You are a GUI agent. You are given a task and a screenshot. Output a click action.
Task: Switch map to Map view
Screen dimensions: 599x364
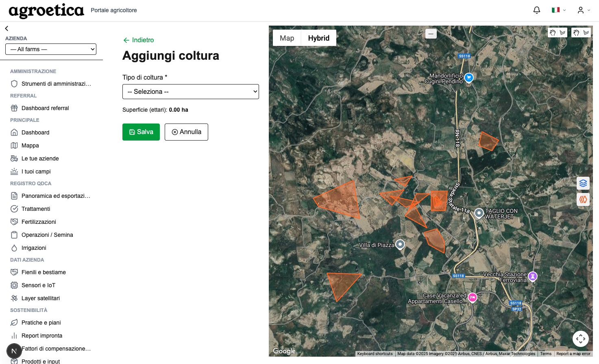click(x=287, y=38)
